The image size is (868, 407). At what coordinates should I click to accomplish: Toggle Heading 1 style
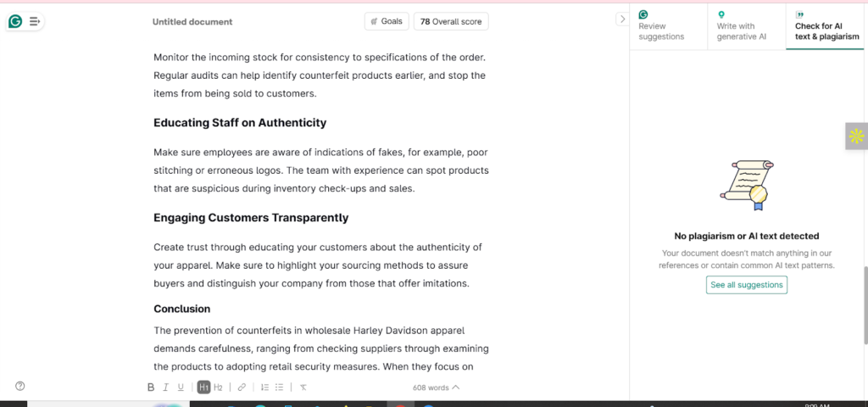coord(203,387)
